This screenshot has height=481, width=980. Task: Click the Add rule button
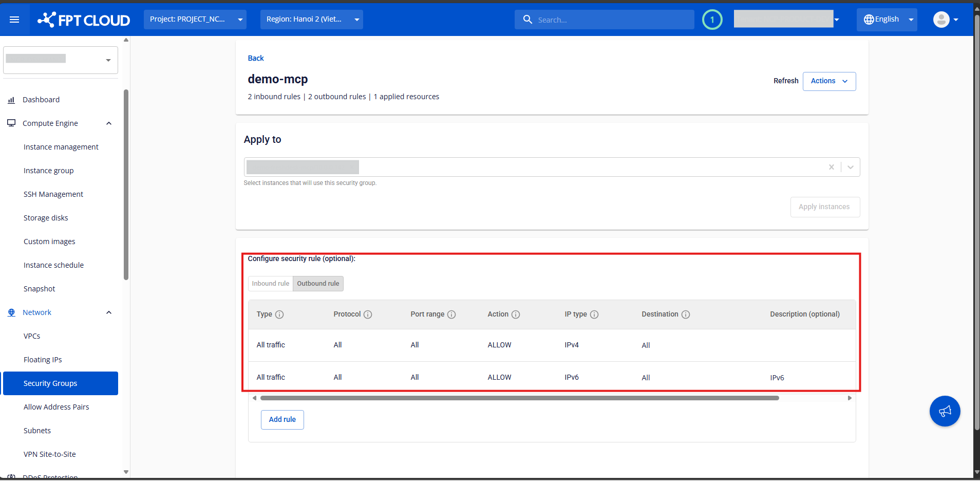282,420
